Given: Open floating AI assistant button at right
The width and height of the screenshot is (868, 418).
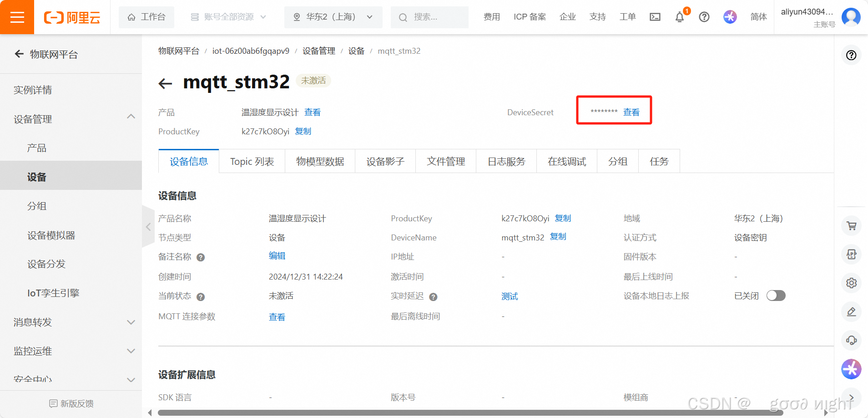Looking at the screenshot, I should click(851, 369).
